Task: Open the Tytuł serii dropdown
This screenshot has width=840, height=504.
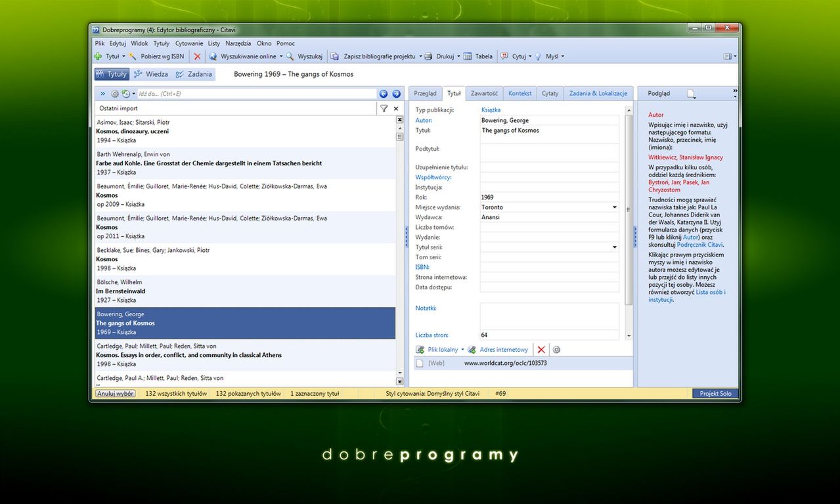Action: pos(615,247)
